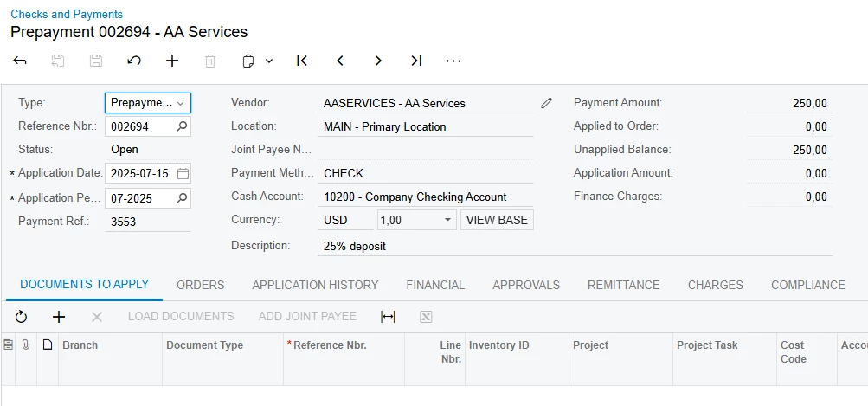This screenshot has height=406, width=868.
Task: Sort by the Branch column header
Action: point(110,359)
